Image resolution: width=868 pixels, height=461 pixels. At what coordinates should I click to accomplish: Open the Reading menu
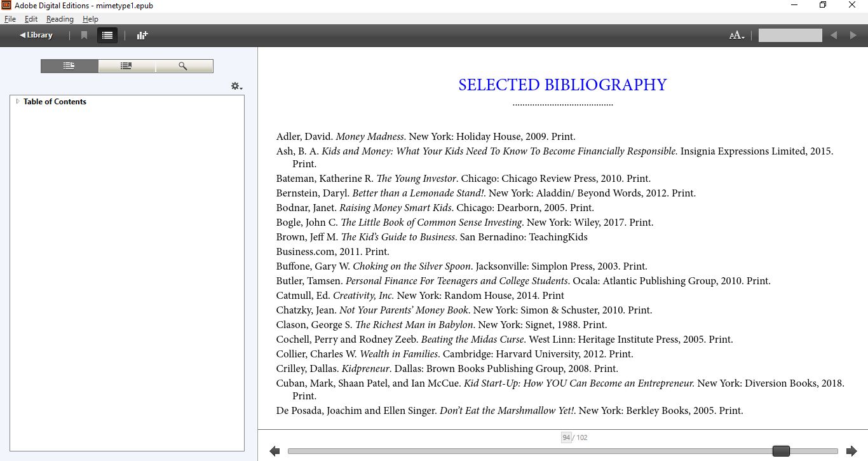pyautogui.click(x=60, y=19)
